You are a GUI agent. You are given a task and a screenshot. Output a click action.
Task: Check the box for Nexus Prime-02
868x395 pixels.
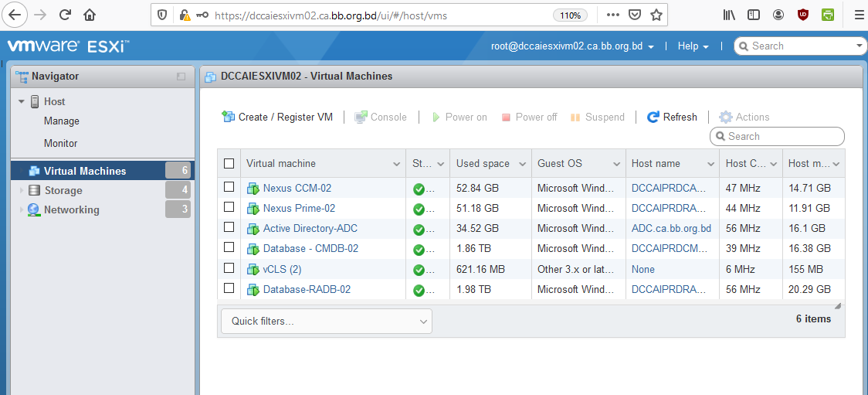point(229,207)
